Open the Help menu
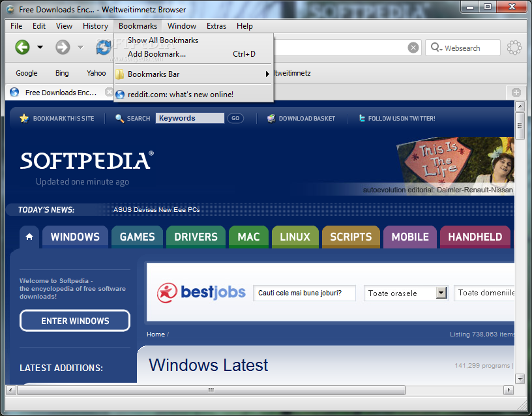The width and height of the screenshot is (532, 416). [244, 26]
